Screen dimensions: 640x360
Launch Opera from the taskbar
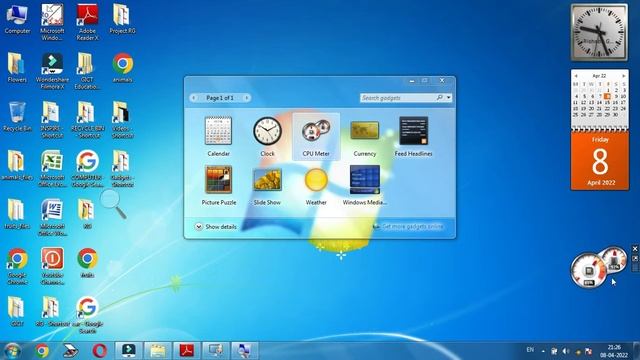[100, 351]
